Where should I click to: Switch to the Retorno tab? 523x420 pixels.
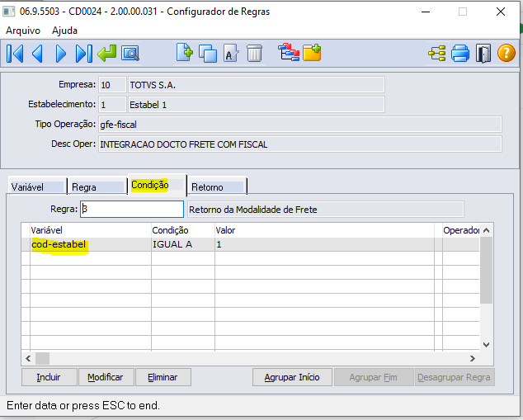(217, 186)
